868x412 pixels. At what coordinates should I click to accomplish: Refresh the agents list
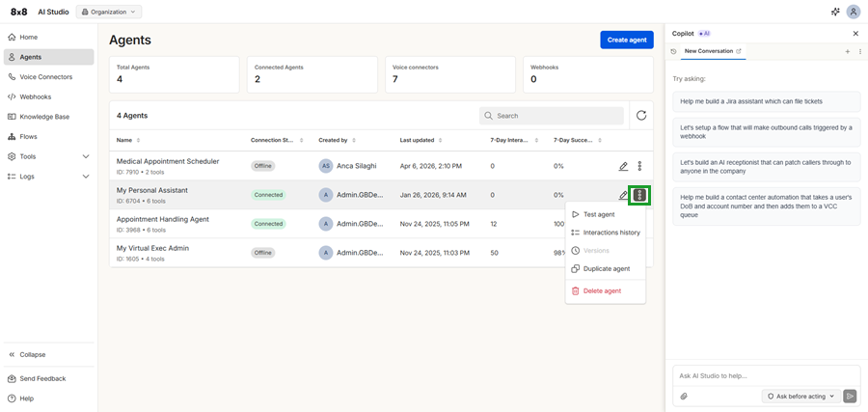pyautogui.click(x=641, y=116)
